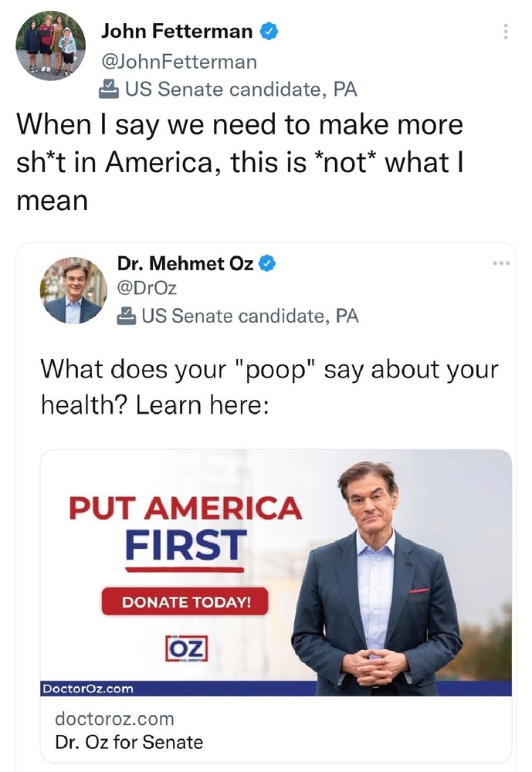Click the ballot box icon under @JohnFetterman
Viewport: 532px width, 772px height.
(110, 90)
